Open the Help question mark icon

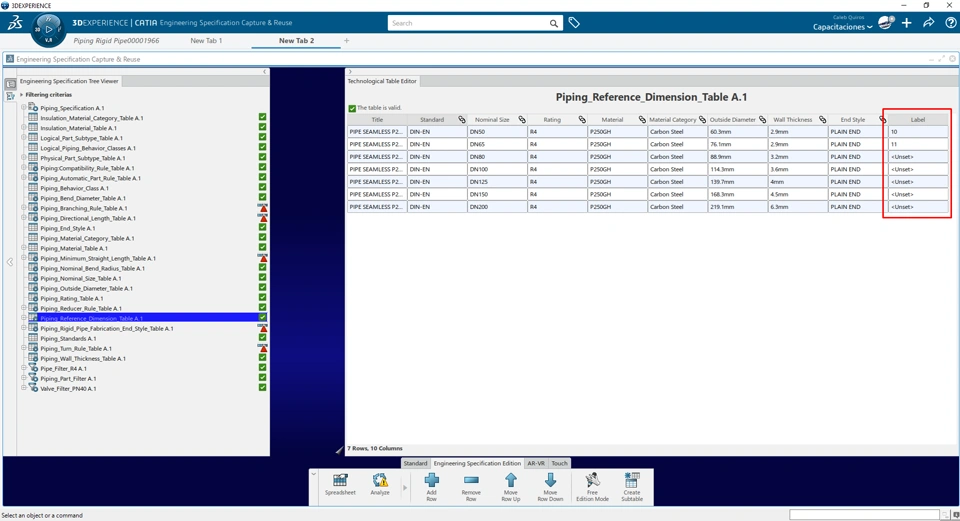950,23
